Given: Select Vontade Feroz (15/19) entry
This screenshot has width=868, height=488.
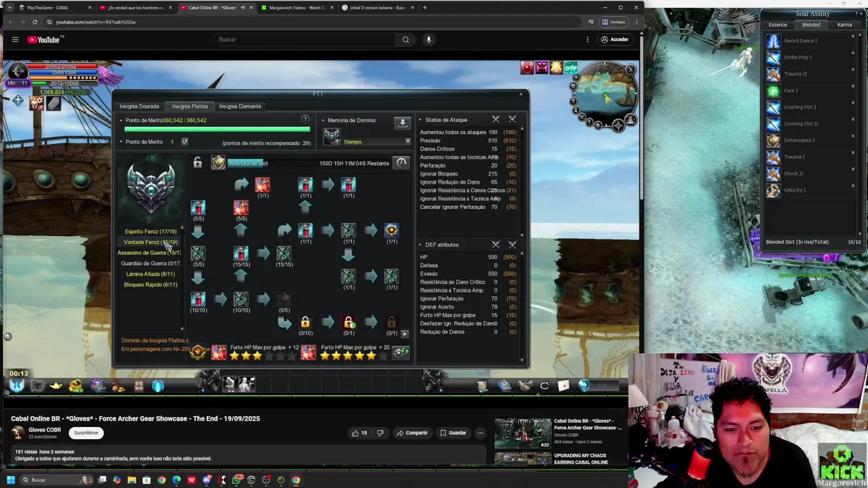Looking at the screenshot, I should (x=151, y=242).
